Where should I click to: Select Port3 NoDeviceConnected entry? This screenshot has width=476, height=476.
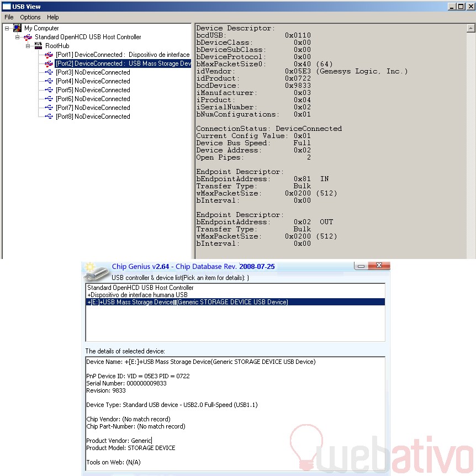[93, 72]
